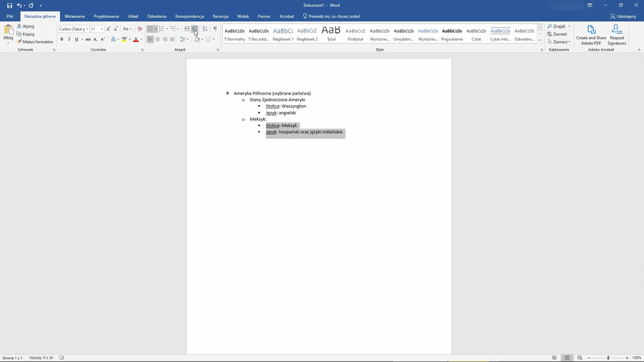Toggle italic formatting
Image resolution: width=644 pixels, height=362 pixels.
pos(69,40)
